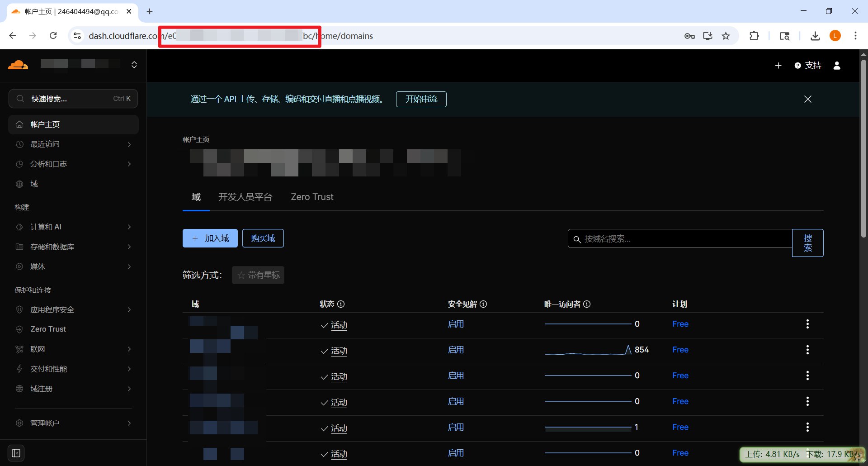The image size is (868, 466).
Task: Open the password manager key icon
Action: (x=689, y=36)
